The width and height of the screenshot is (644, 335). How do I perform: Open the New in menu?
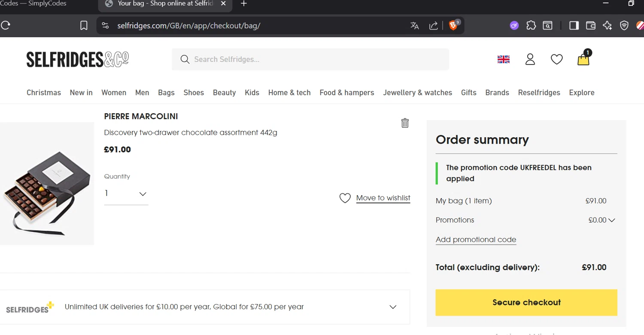[81, 93]
